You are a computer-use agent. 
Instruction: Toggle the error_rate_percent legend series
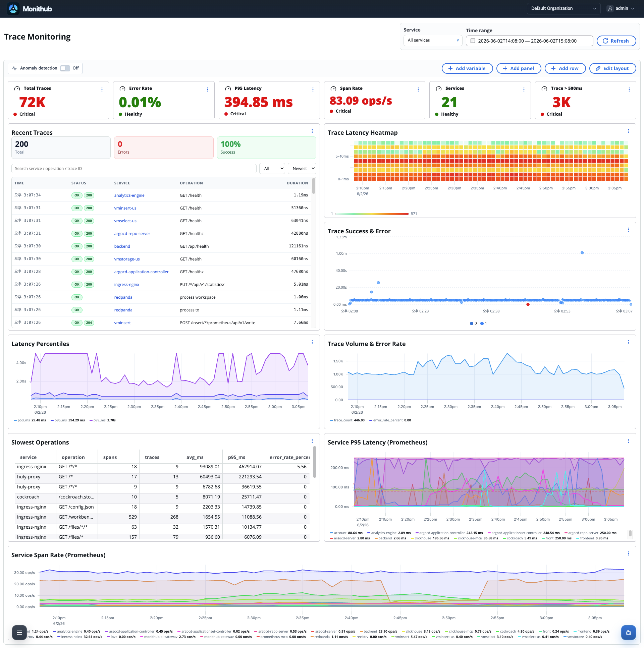390,420
